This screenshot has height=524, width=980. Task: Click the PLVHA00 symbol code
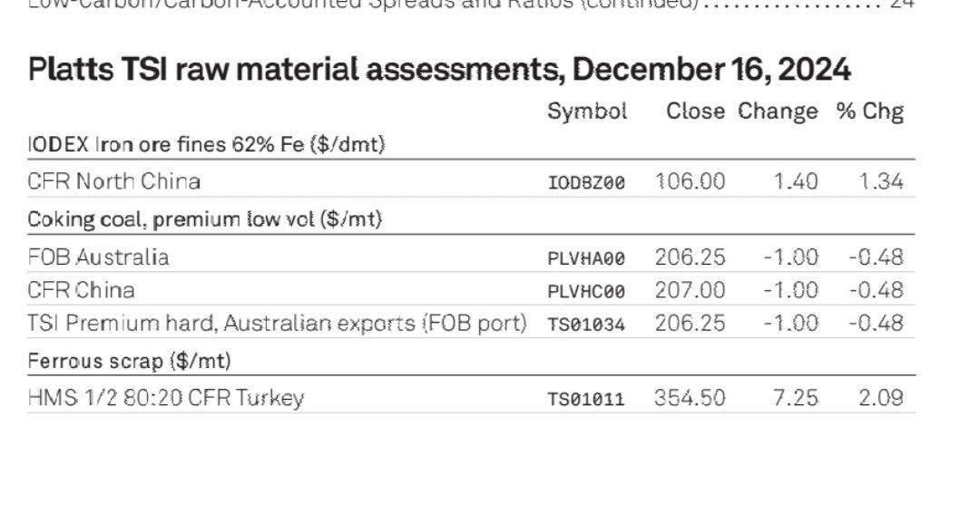[586, 258]
